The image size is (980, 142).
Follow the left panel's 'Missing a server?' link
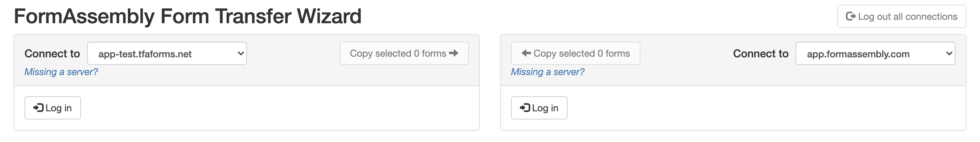tap(61, 72)
